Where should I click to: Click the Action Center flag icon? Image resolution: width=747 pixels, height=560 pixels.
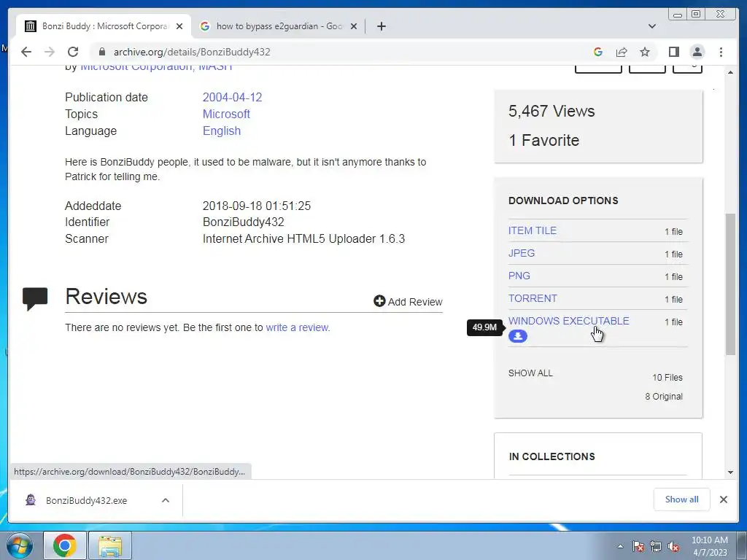click(638, 547)
